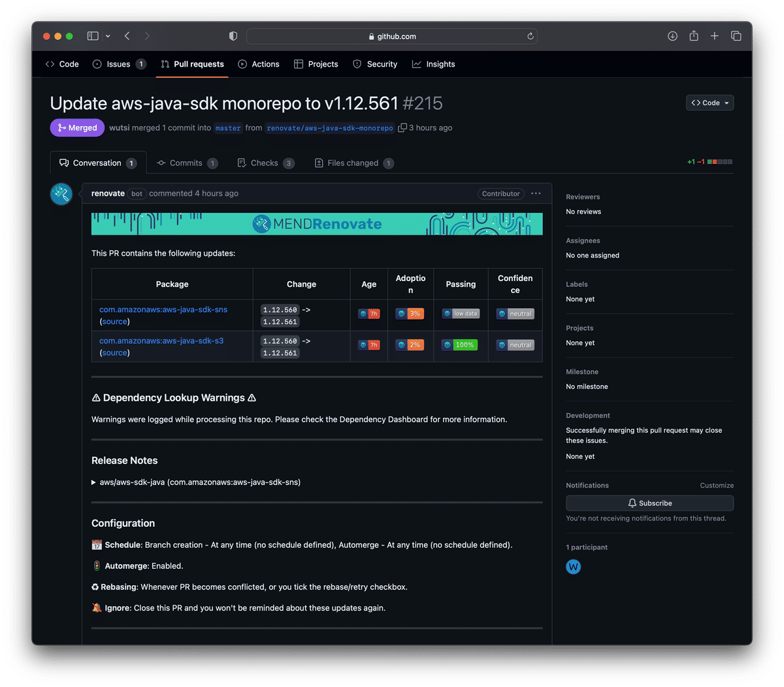Reload the github.com page
Image resolution: width=784 pixels, height=687 pixels.
[x=531, y=36]
